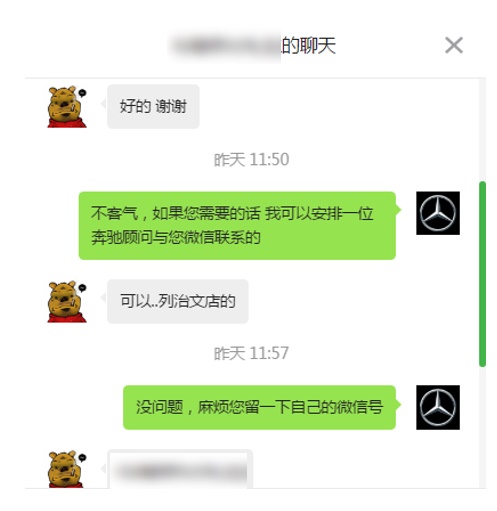Select the '好的 谢谢' message bubble
This screenshot has height=511, width=497.
coord(153,106)
